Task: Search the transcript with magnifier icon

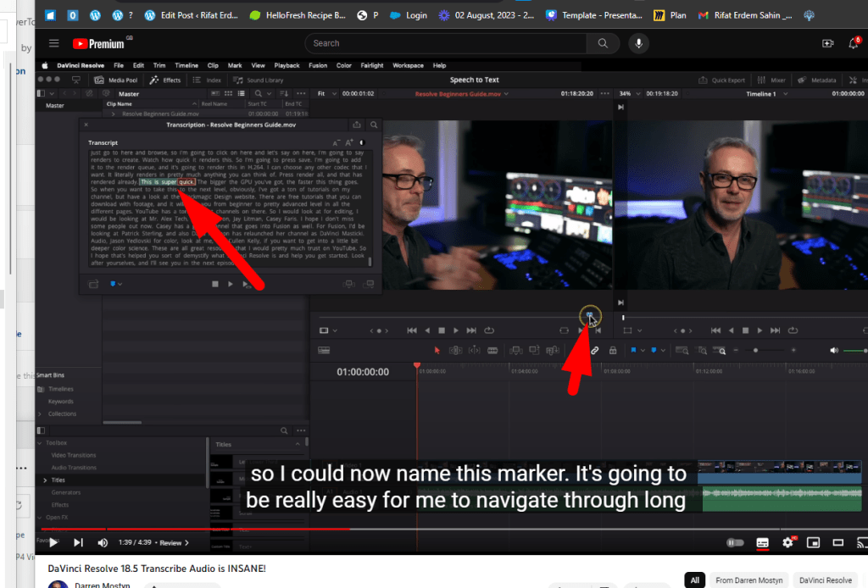Action: (x=374, y=125)
